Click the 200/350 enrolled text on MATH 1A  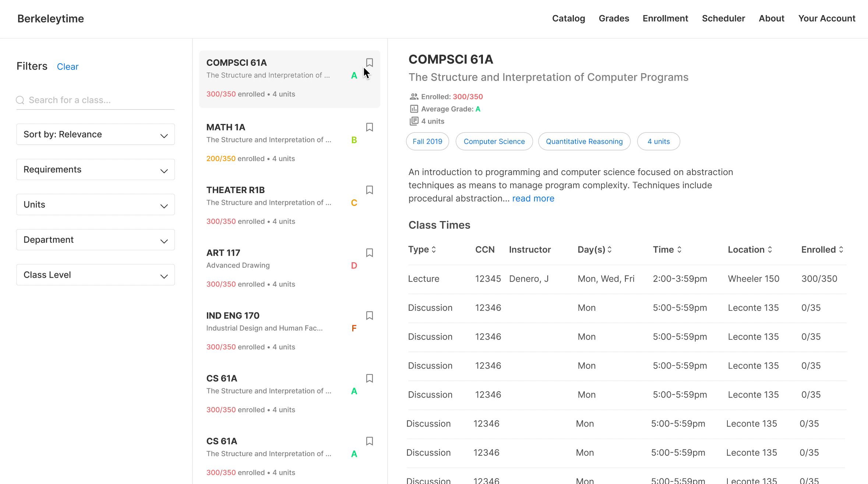pos(221,159)
